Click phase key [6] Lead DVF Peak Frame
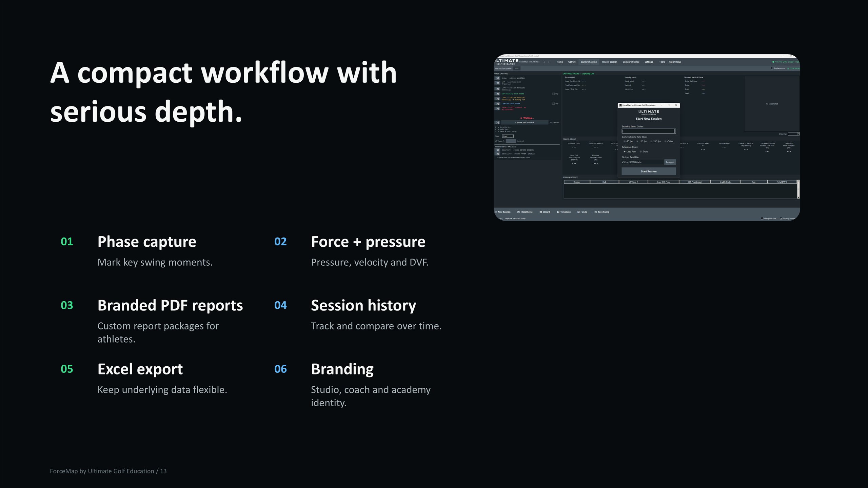Screen dimensions: 868x488 click(x=497, y=104)
